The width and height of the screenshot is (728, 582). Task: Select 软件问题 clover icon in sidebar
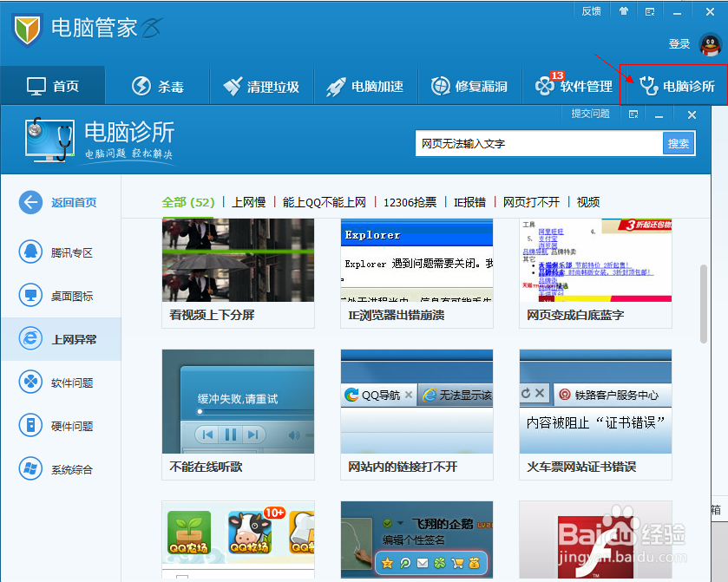(30, 382)
